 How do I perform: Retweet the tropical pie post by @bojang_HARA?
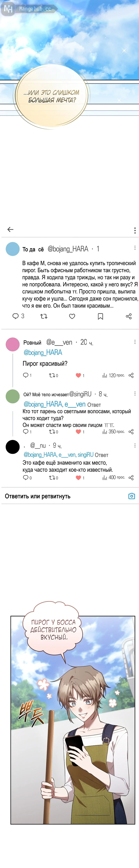[x=44, y=316]
